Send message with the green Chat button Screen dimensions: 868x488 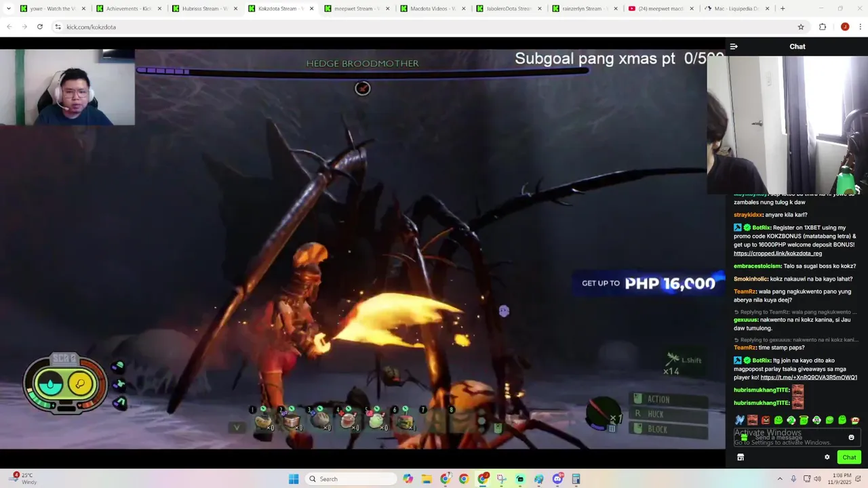point(849,457)
